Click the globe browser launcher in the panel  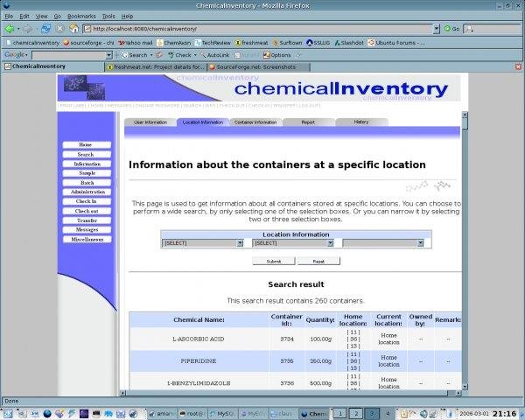point(47,414)
